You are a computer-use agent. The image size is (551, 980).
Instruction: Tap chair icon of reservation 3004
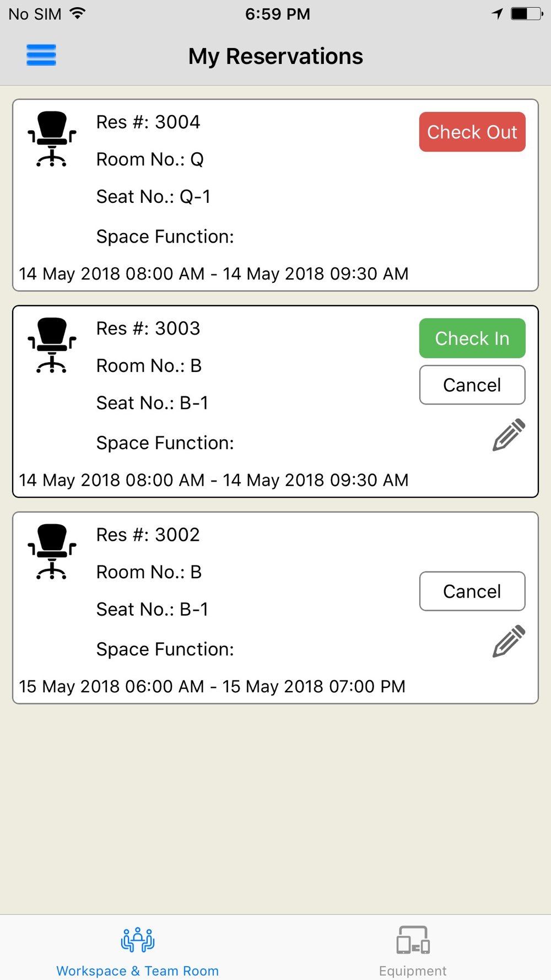tap(52, 139)
